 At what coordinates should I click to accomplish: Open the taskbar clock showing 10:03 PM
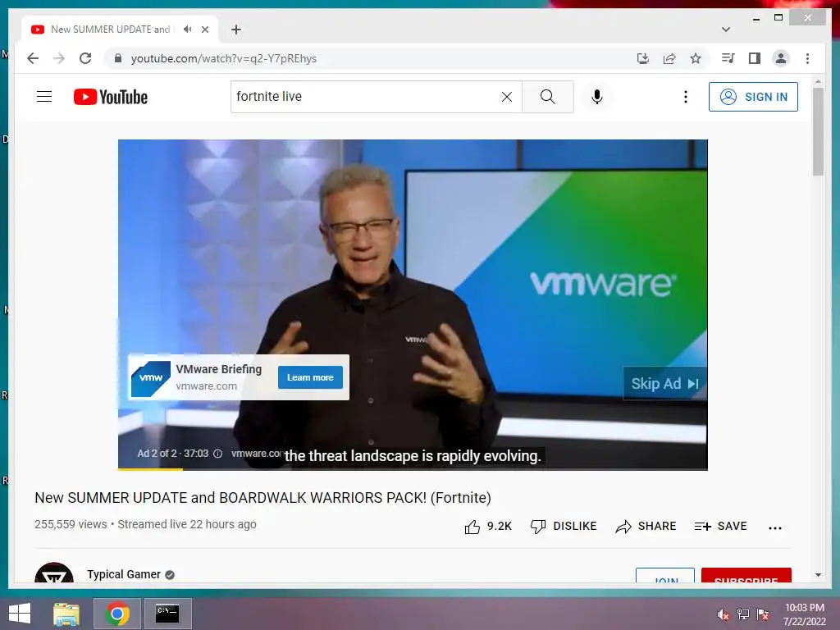pyautogui.click(x=805, y=614)
